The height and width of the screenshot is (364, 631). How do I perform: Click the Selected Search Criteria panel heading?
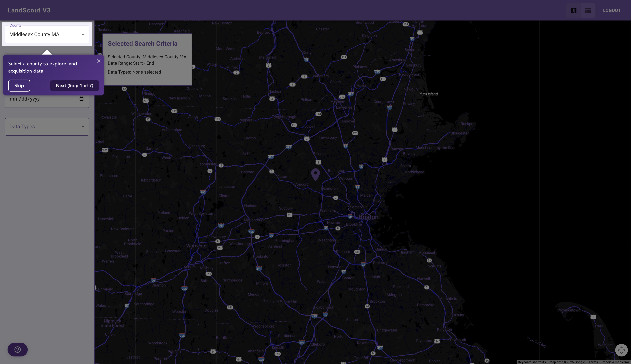click(x=143, y=43)
